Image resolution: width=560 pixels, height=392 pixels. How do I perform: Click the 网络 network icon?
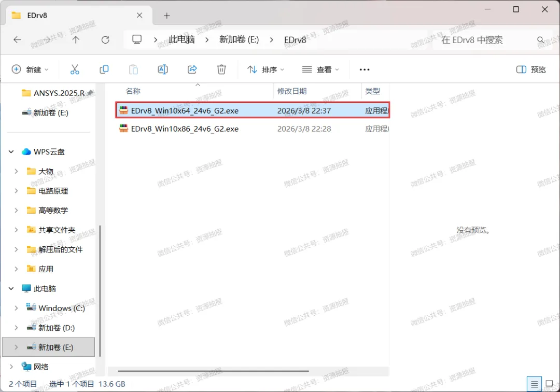click(26, 367)
